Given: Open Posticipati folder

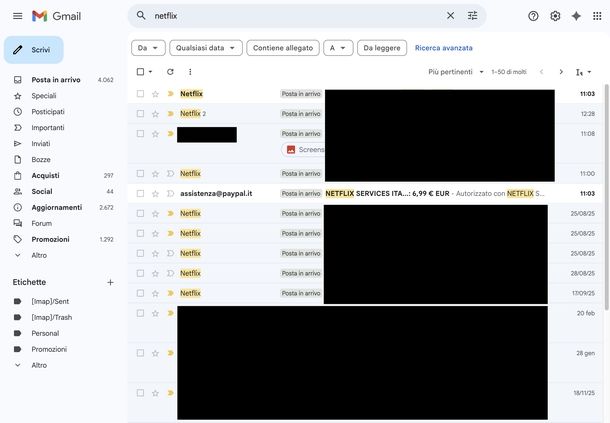Looking at the screenshot, I should pyautogui.click(x=48, y=112).
